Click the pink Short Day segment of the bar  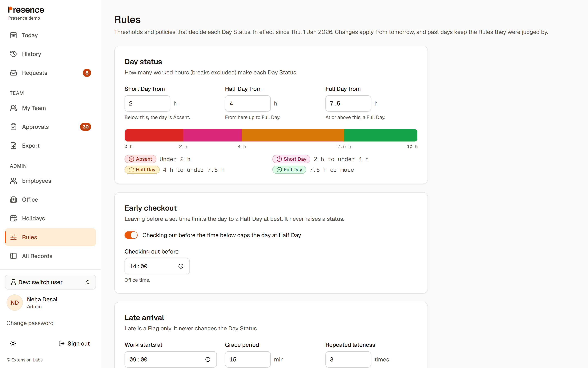[213, 135]
